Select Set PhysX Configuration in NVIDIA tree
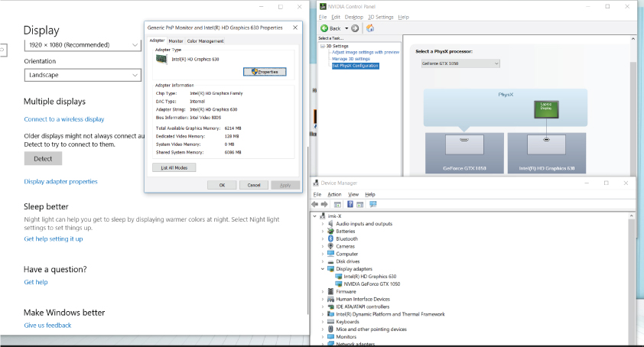 point(355,66)
